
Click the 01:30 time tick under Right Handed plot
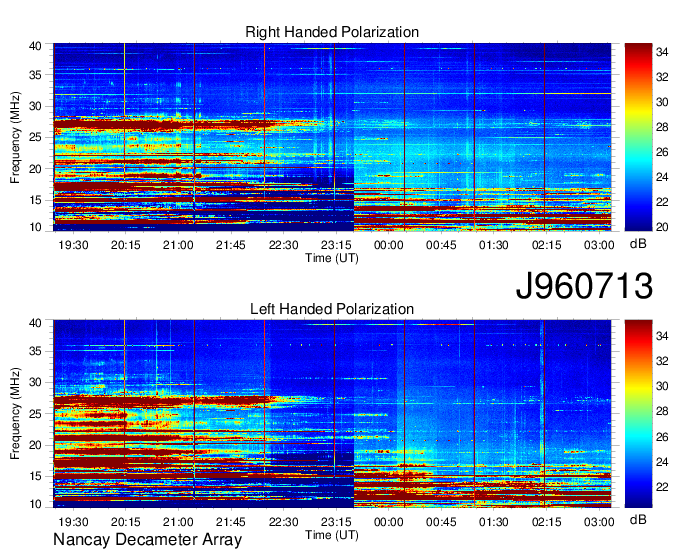494,245
